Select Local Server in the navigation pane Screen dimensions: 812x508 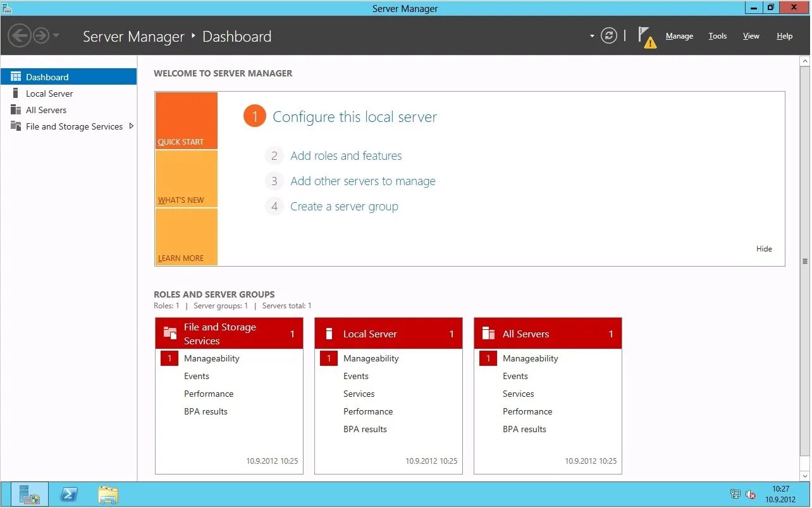click(x=49, y=93)
